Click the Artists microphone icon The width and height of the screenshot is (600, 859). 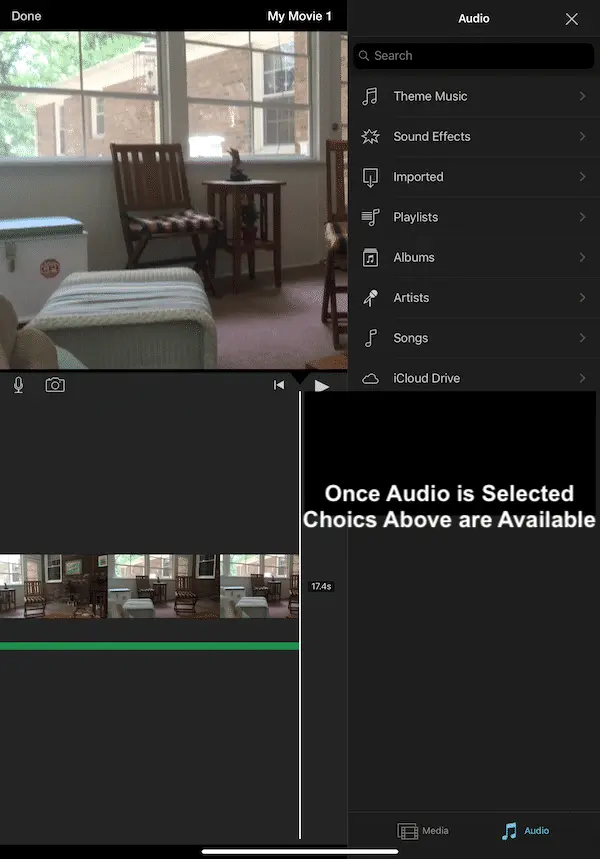pyautogui.click(x=371, y=298)
